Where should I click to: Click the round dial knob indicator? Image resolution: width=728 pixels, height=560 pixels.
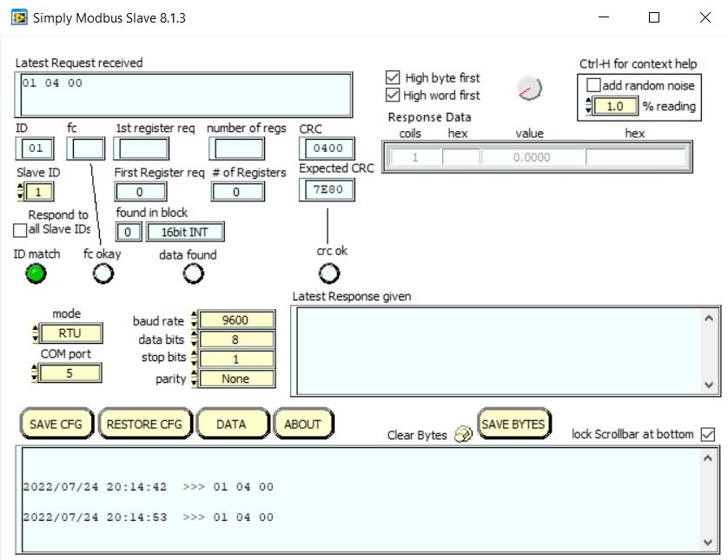click(529, 89)
